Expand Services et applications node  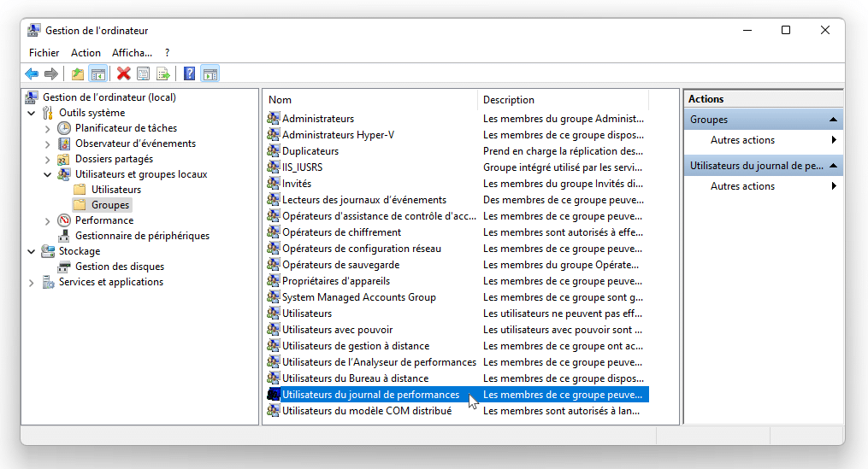32,282
